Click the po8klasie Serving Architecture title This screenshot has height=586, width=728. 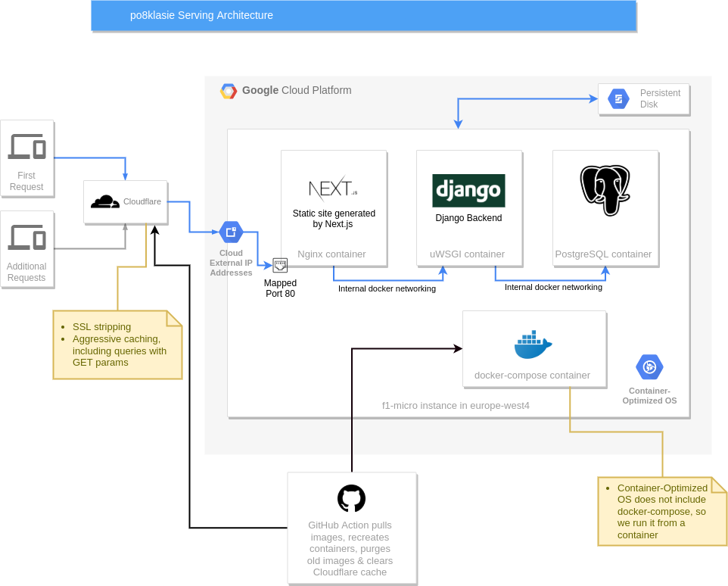click(201, 15)
